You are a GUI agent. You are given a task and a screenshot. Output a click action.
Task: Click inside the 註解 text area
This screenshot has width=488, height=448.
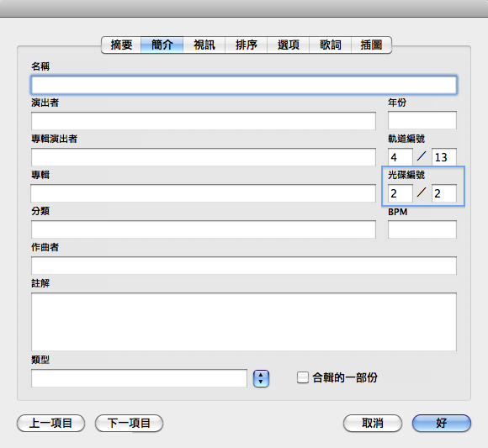(244, 322)
